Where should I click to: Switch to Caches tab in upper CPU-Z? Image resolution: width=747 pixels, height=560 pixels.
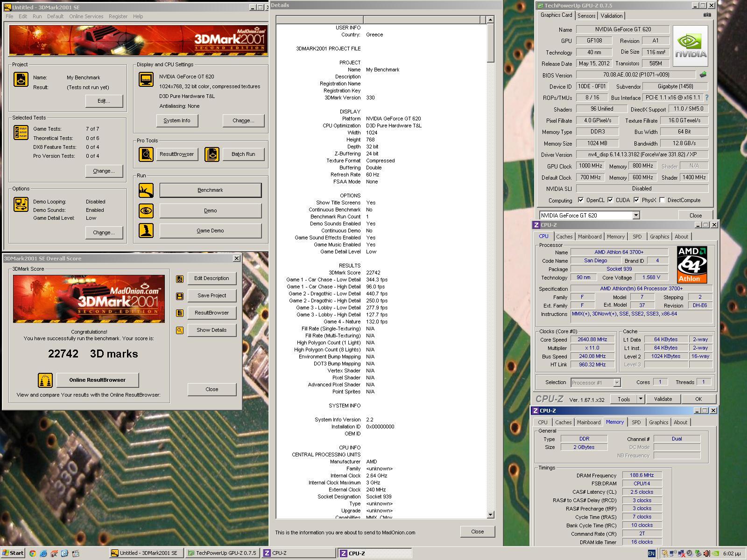click(564, 237)
